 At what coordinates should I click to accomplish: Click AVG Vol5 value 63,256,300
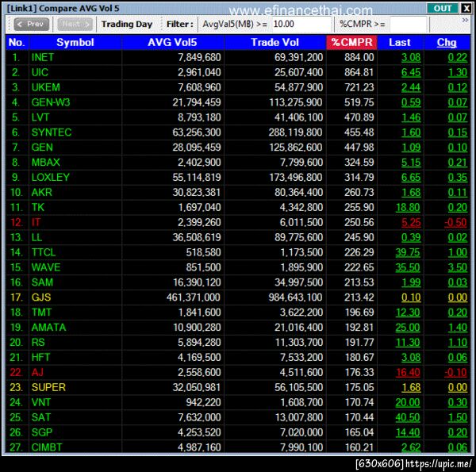pos(197,132)
